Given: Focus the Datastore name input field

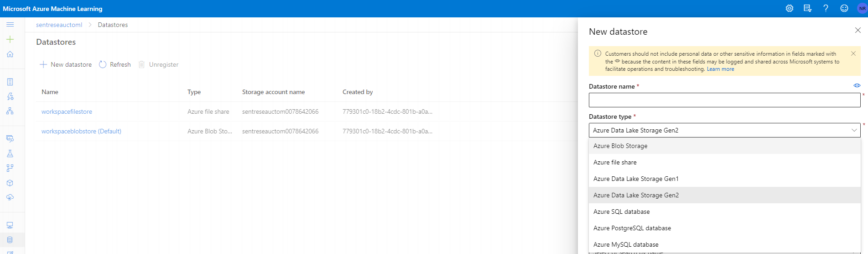Looking at the screenshot, I should (725, 100).
